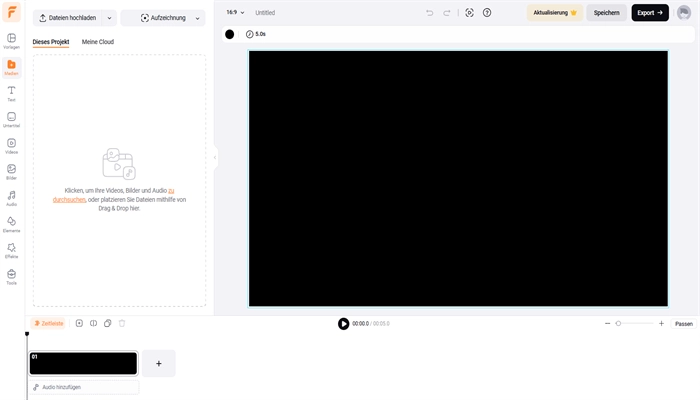Open the black background color swatch
Screen dimensions: 700x400
(x=229, y=34)
